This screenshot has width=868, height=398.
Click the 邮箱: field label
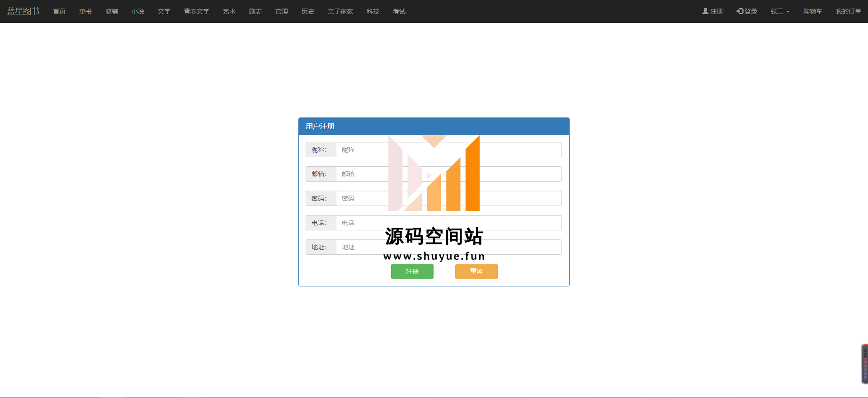[x=321, y=174]
